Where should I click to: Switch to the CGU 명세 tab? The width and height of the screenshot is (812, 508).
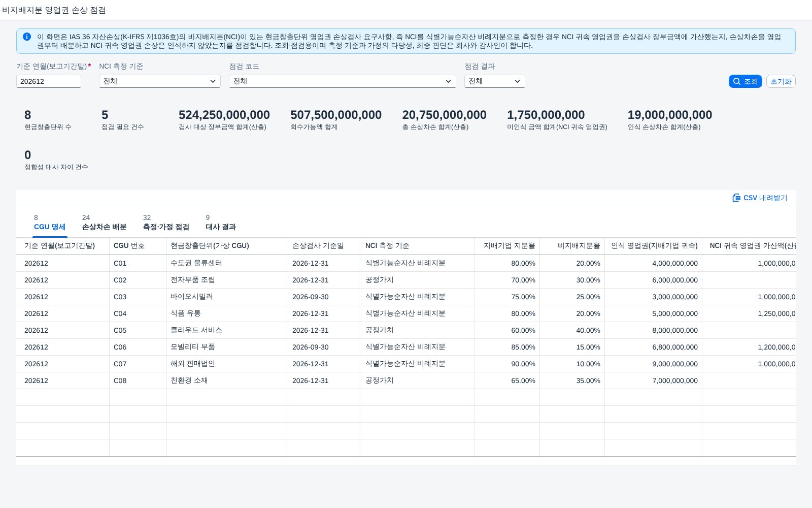coord(50,223)
